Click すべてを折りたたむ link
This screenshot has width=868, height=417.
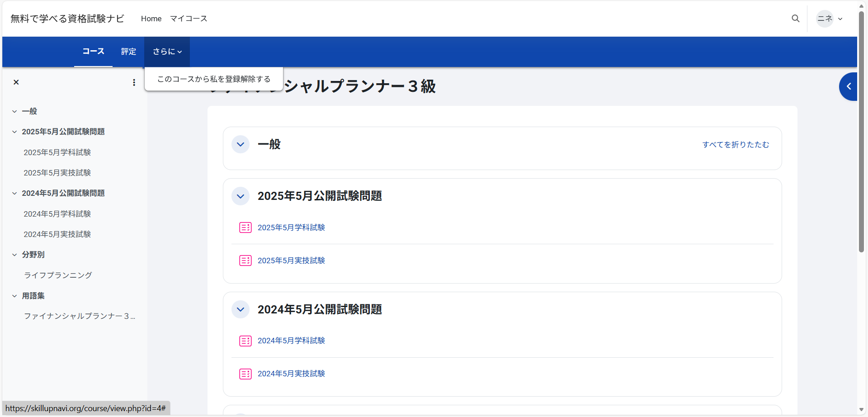click(736, 145)
